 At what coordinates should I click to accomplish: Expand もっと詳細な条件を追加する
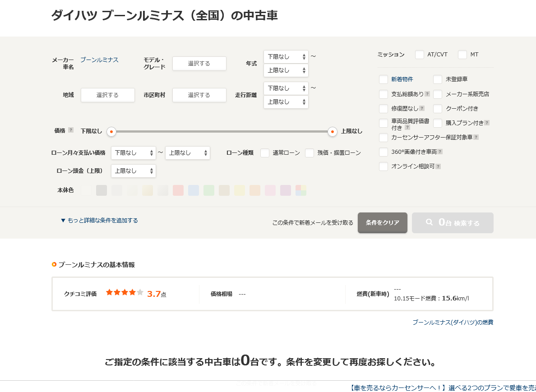[x=99, y=221]
